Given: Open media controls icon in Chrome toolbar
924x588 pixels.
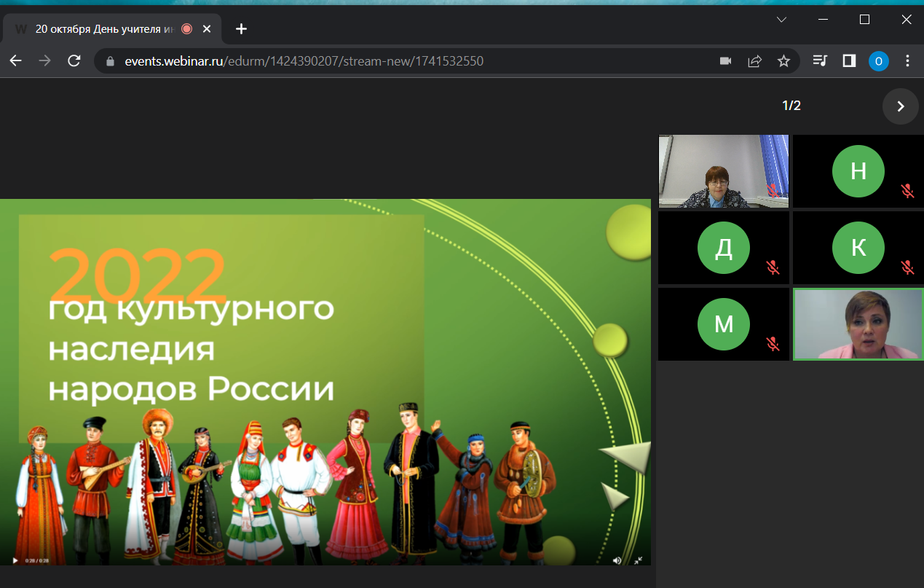Looking at the screenshot, I should pos(820,61).
